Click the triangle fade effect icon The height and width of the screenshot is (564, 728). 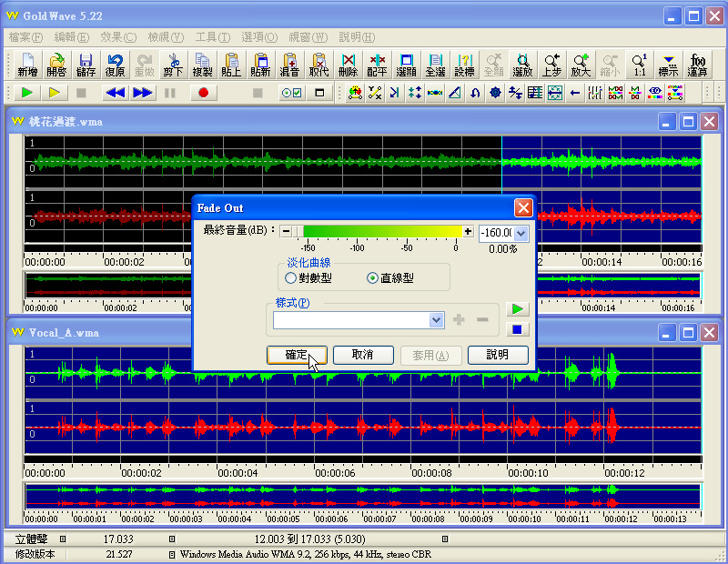click(455, 93)
